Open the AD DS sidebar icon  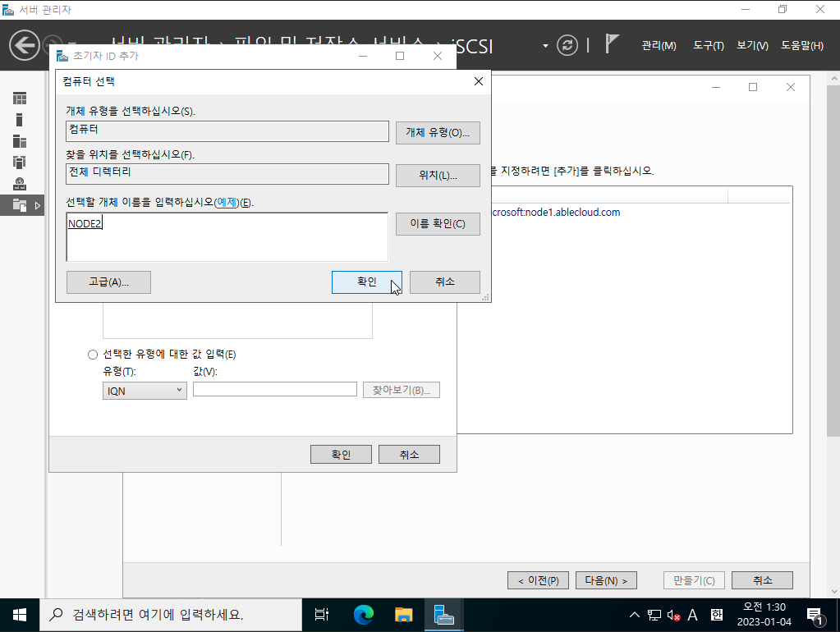(x=19, y=163)
